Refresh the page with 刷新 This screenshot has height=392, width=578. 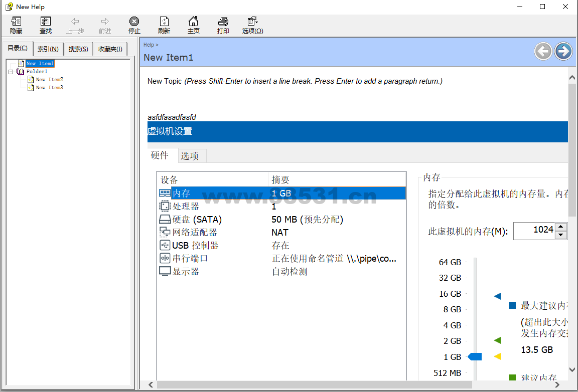pos(164,25)
